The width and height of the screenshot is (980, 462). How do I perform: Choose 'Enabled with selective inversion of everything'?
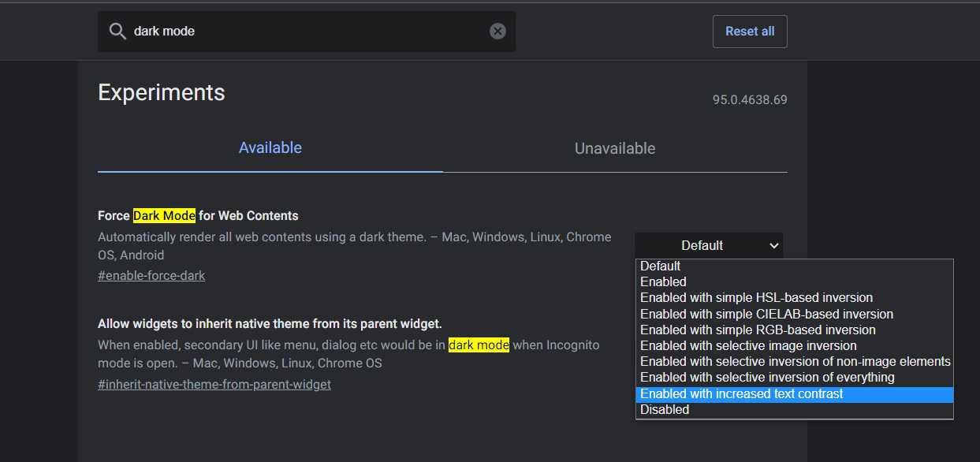point(747,377)
